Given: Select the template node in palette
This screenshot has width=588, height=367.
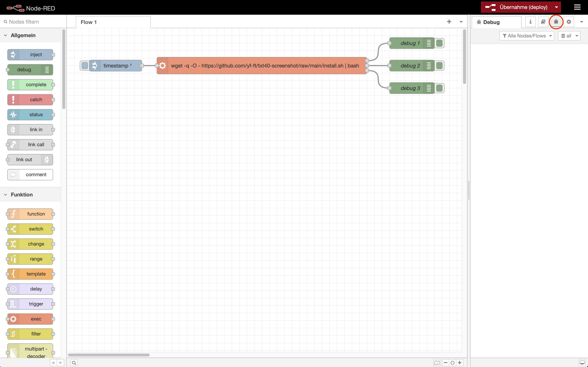Looking at the screenshot, I should coord(30,274).
